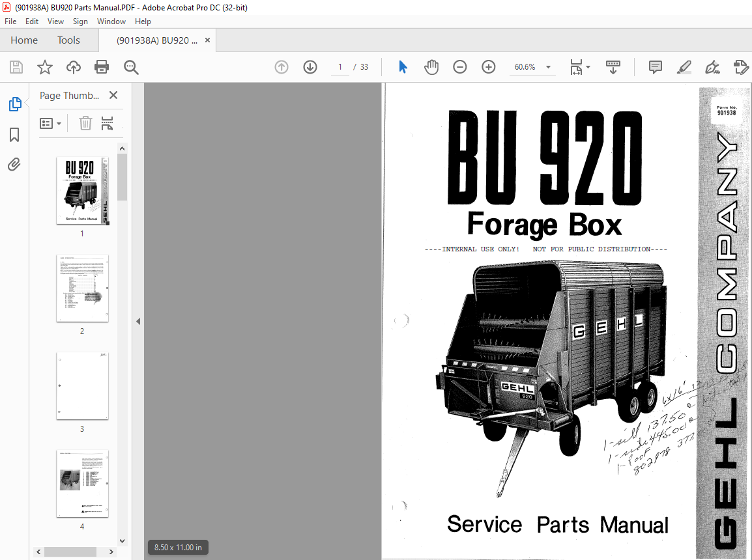Viewport: 752px width, 560px height.
Task: Click the page number input field
Action: (x=340, y=67)
